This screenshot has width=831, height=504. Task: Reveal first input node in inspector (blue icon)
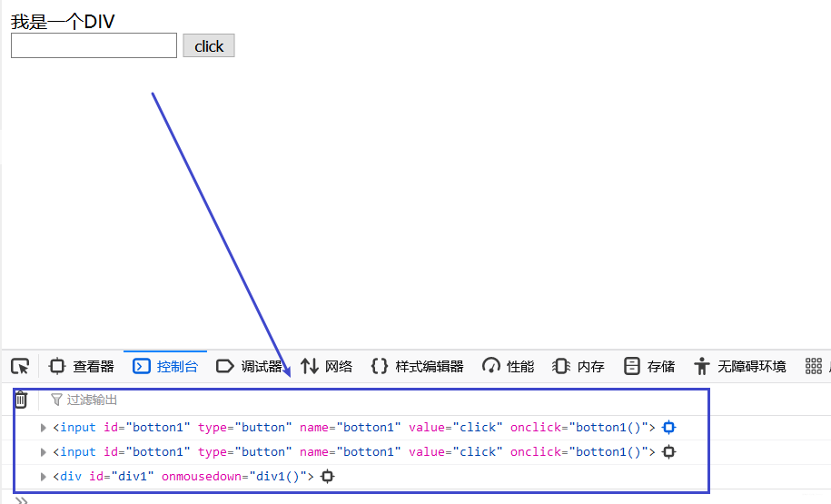pyautogui.click(x=669, y=427)
